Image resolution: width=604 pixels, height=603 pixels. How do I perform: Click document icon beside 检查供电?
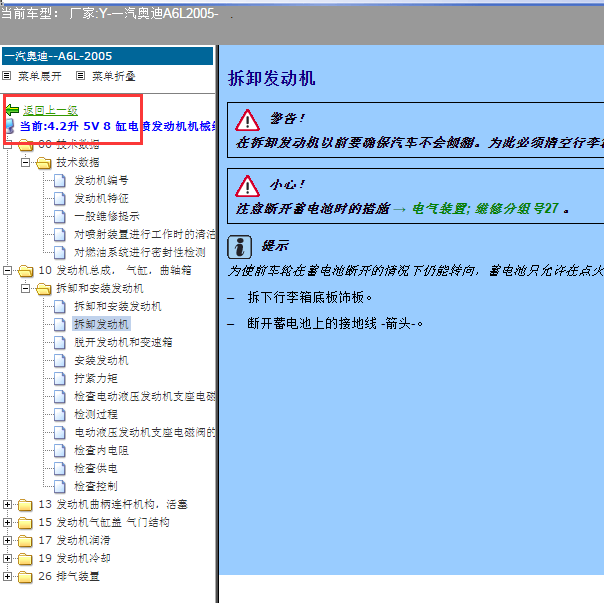pos(60,468)
